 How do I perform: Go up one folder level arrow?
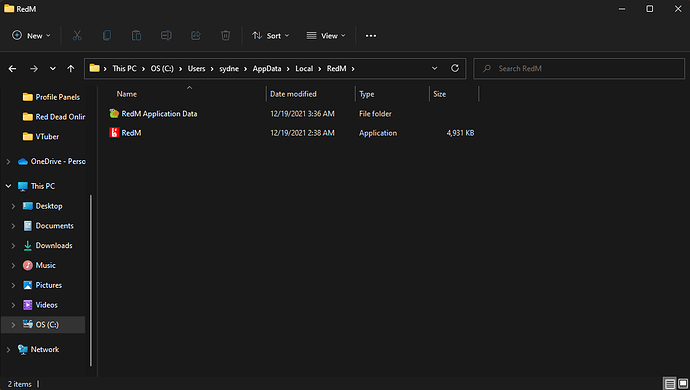(x=70, y=69)
